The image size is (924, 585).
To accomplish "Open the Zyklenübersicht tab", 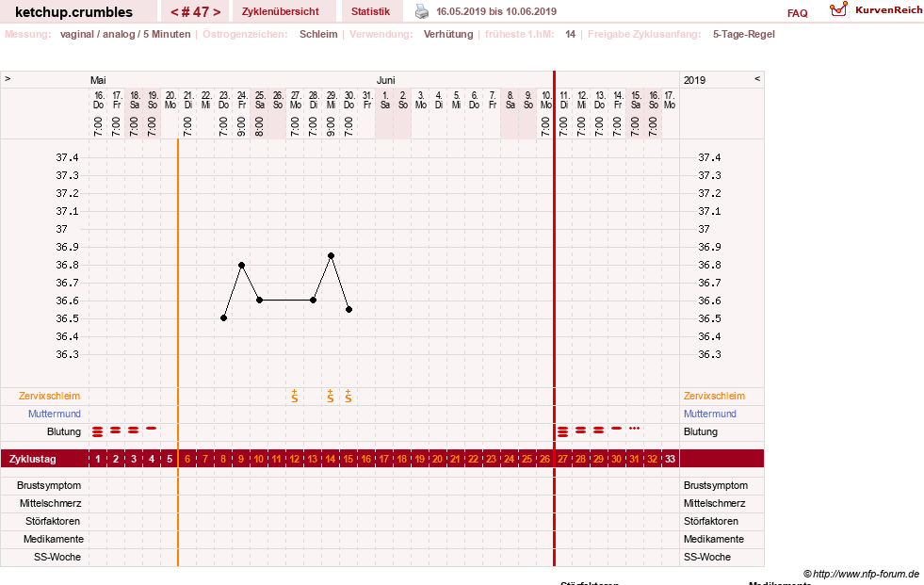I will click(281, 12).
